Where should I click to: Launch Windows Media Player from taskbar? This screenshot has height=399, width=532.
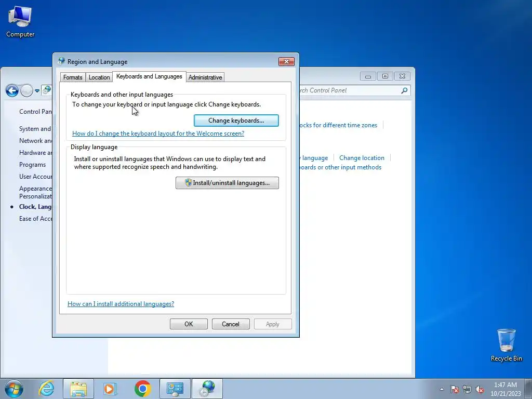[x=110, y=389]
